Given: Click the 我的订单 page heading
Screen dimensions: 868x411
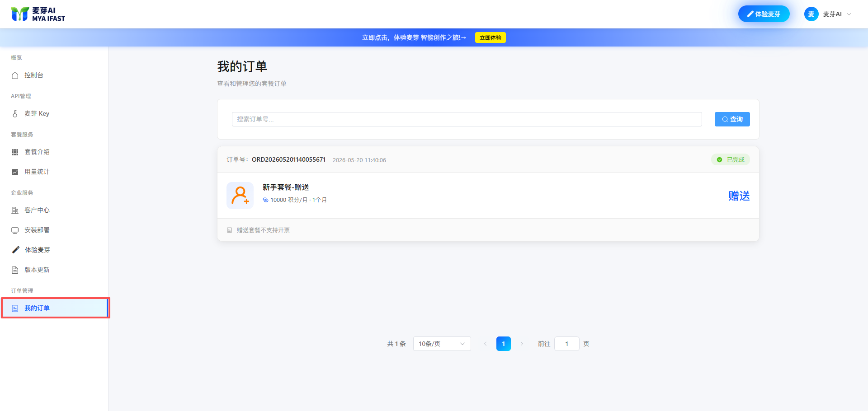Looking at the screenshot, I should pyautogui.click(x=242, y=67).
